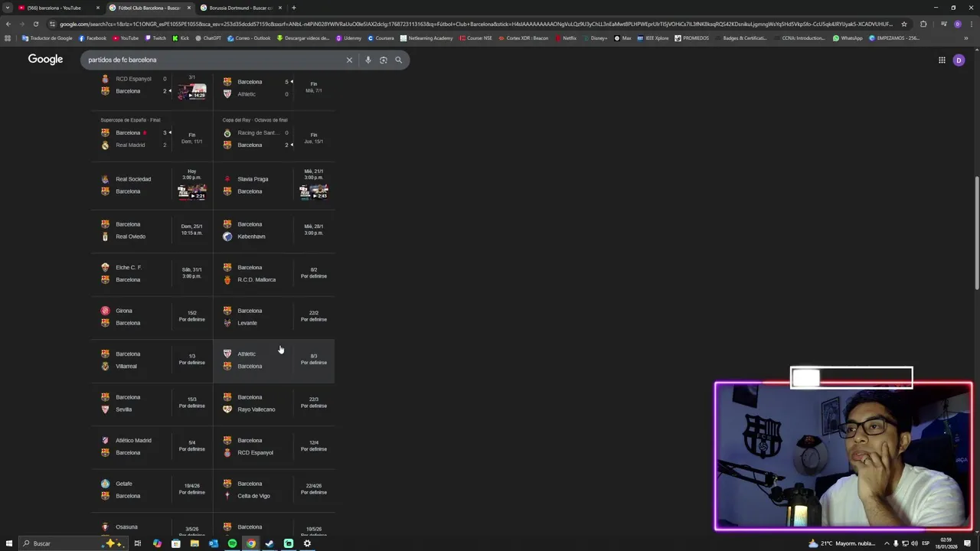Open the Barcelona vs Celta de Vigo match
This screenshot has width=980, height=551.
(x=274, y=490)
